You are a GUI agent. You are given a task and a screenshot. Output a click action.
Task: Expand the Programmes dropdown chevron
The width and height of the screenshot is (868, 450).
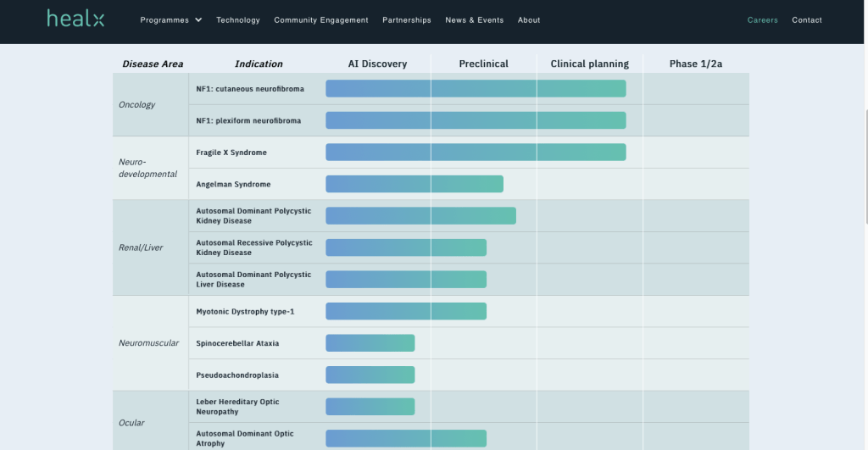198,20
